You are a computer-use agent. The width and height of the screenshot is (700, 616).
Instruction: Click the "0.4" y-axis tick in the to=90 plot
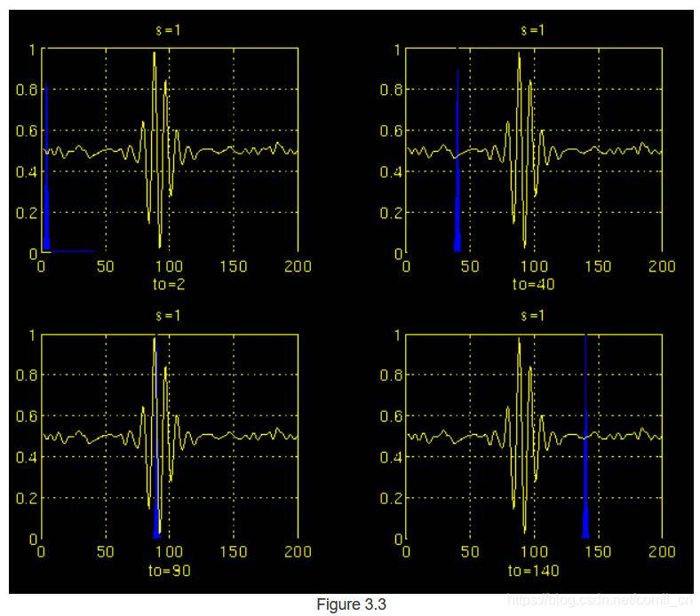[27, 457]
